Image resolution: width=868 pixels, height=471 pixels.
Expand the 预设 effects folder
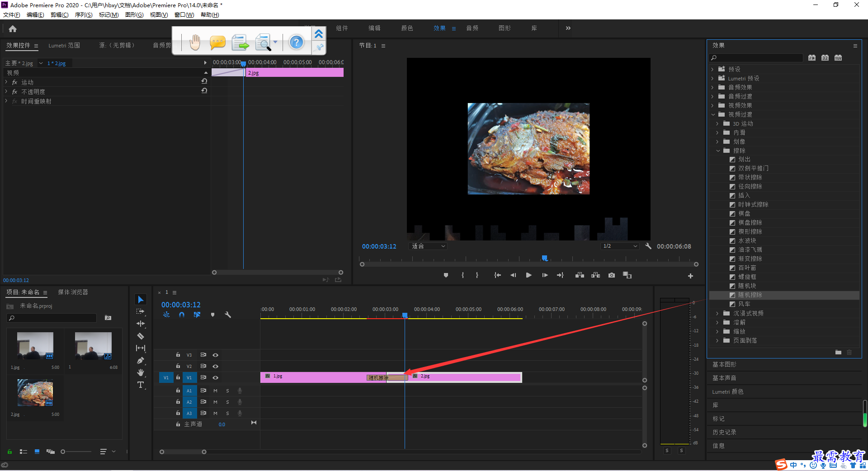(712, 69)
